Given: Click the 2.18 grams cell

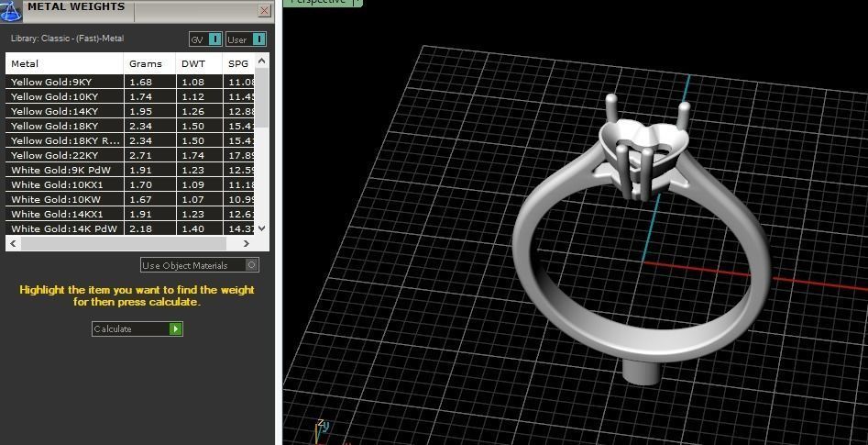Looking at the screenshot, I should point(149,228).
